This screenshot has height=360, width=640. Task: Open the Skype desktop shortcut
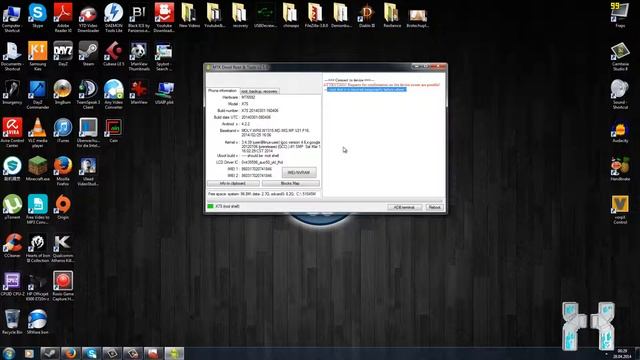click(x=38, y=16)
